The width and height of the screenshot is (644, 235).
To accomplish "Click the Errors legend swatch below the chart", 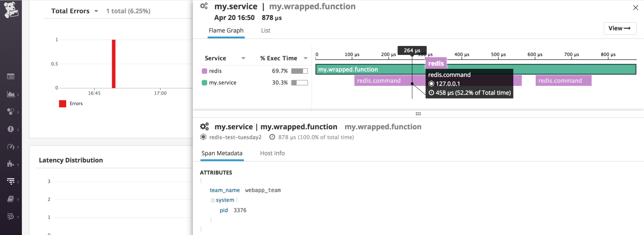I will tap(62, 103).
